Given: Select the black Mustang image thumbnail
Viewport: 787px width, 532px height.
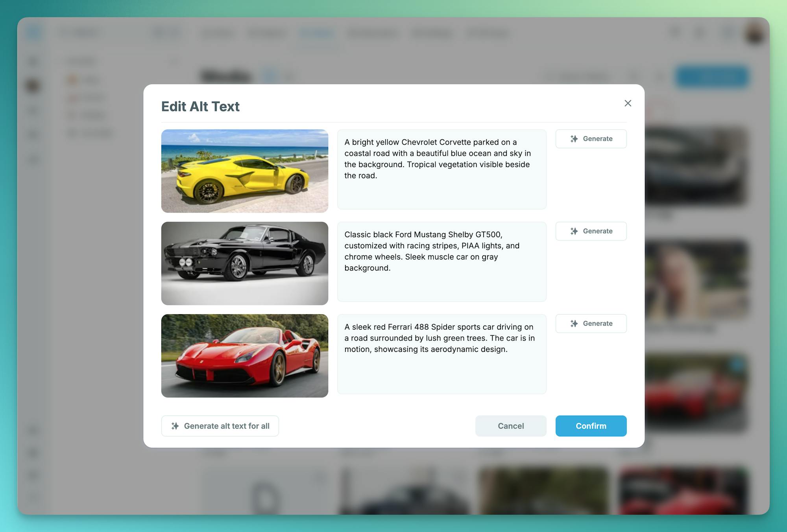Looking at the screenshot, I should pyautogui.click(x=244, y=263).
